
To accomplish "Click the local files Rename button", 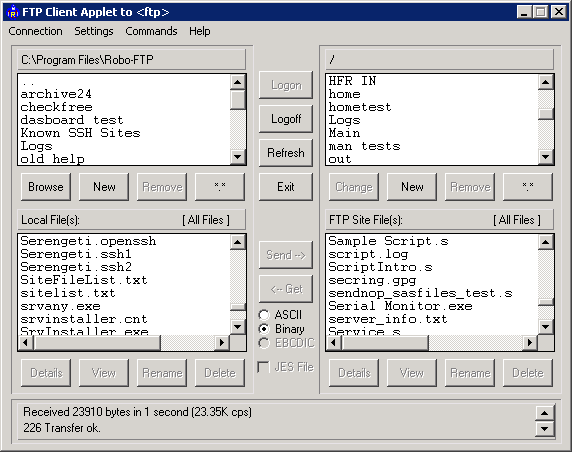I will [x=162, y=373].
